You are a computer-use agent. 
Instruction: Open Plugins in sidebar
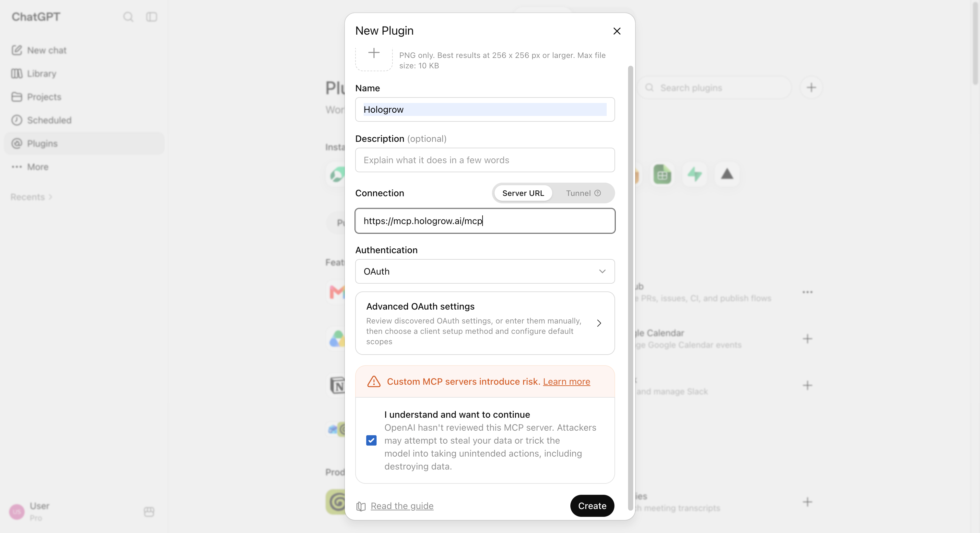click(84, 143)
